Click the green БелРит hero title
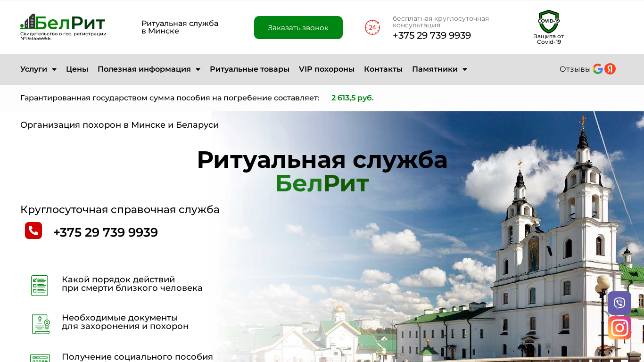644x362 pixels. pyautogui.click(x=322, y=183)
